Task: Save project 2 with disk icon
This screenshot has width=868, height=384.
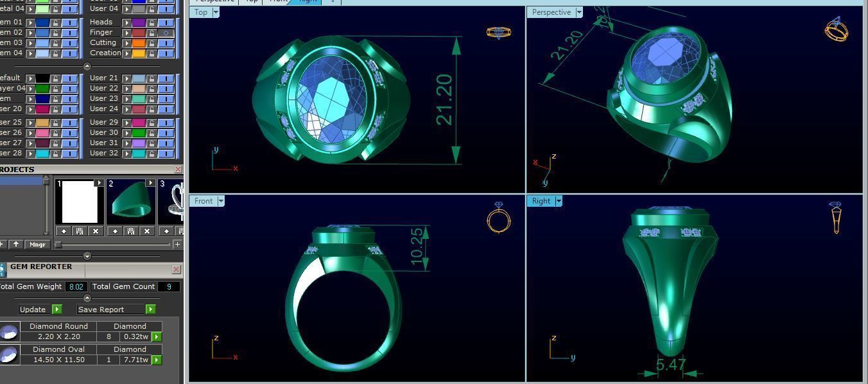Action: 131,231
